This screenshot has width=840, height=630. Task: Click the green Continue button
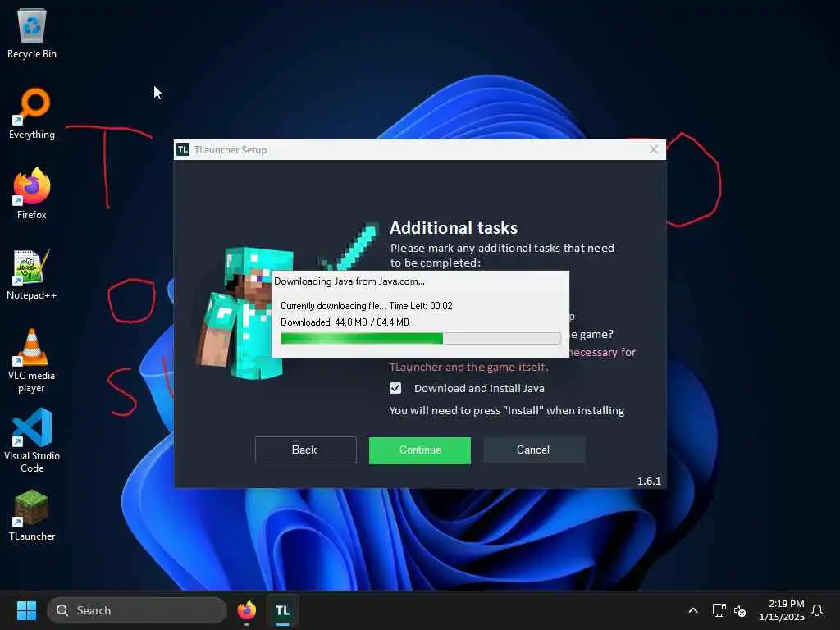420,450
